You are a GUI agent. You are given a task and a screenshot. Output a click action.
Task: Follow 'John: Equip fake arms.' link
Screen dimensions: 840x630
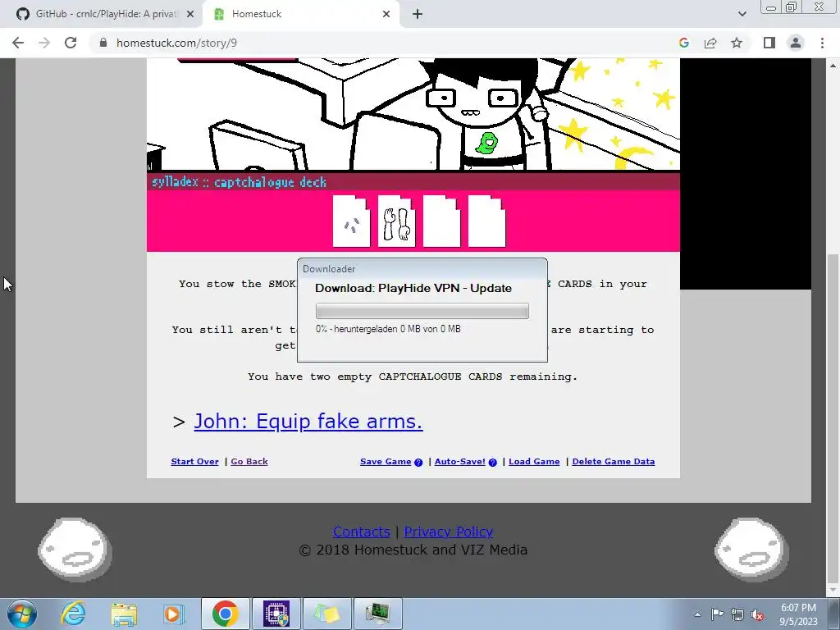pyautogui.click(x=308, y=421)
